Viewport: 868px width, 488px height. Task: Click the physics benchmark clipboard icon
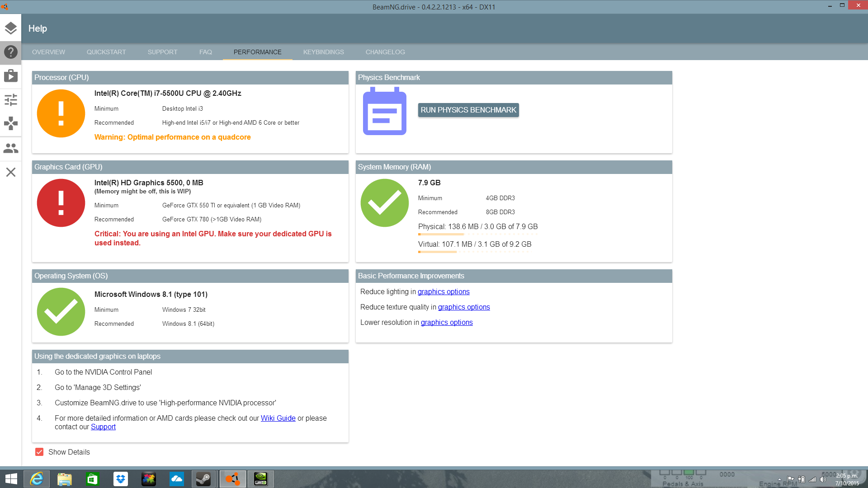coord(384,112)
